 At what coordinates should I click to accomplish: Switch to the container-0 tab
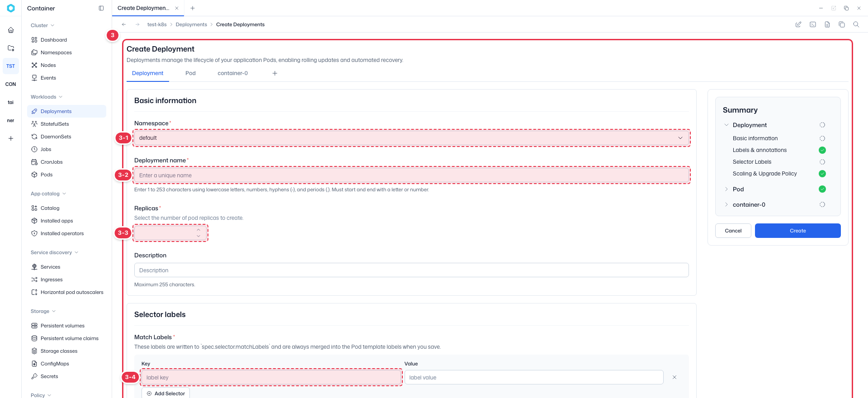point(232,73)
